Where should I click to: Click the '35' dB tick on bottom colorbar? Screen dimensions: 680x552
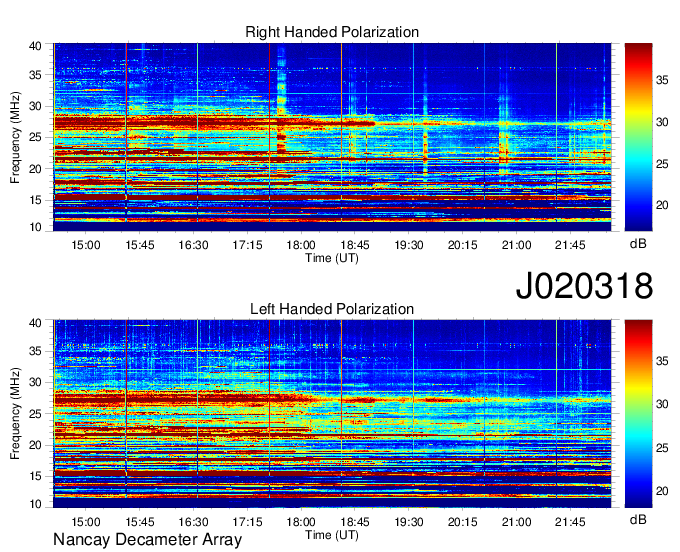[x=662, y=361]
